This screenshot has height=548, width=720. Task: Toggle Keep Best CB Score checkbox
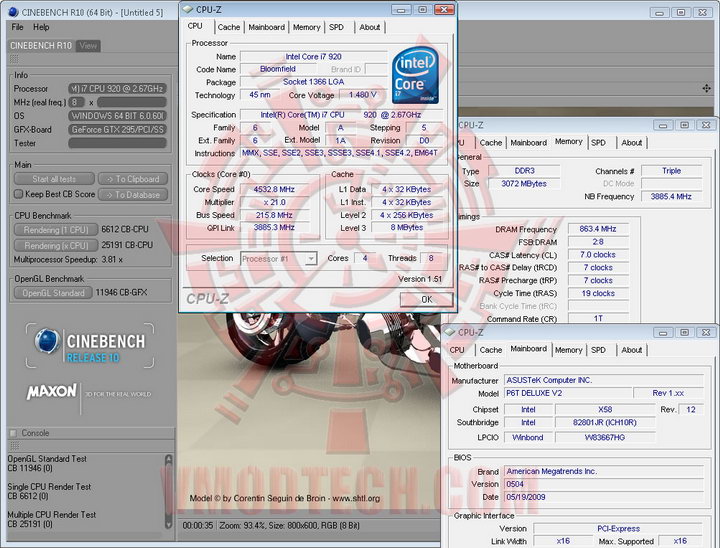point(18,194)
